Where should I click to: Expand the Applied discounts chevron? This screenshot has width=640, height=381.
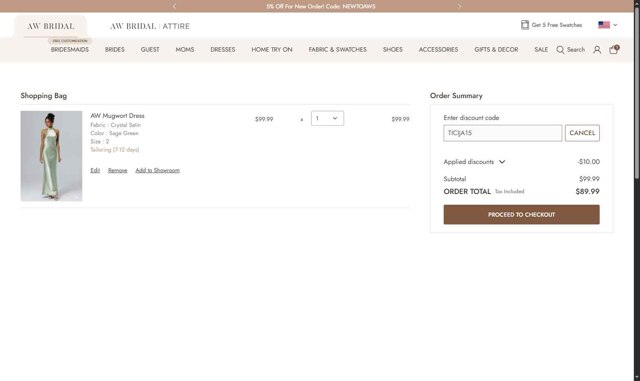click(502, 162)
